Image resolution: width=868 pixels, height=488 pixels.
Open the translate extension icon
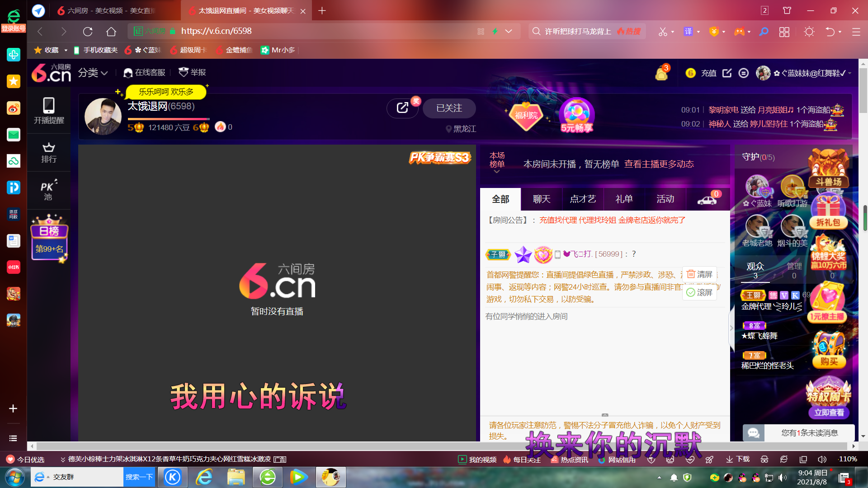(688, 31)
